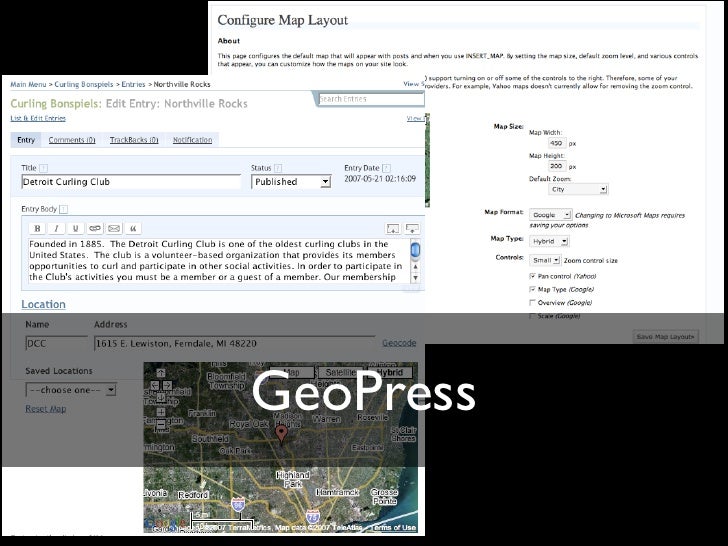Pan the map down with the down arrow
The image size is (728, 546).
click(x=161, y=398)
